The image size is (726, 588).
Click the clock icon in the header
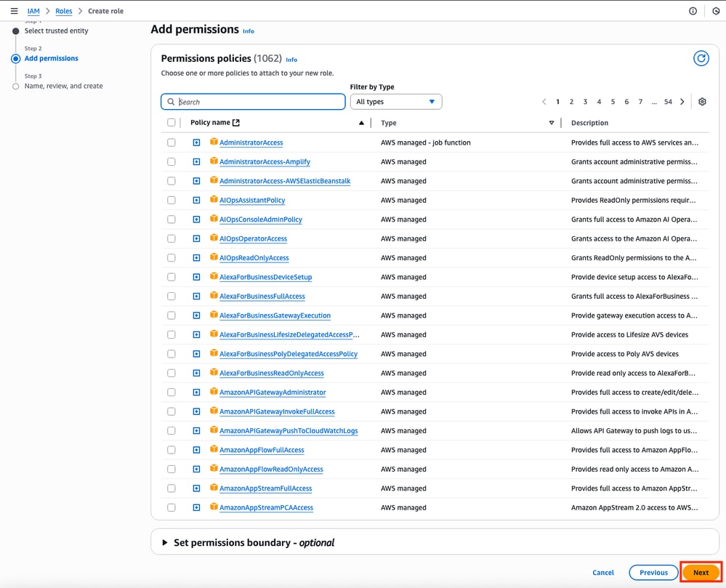pos(716,11)
